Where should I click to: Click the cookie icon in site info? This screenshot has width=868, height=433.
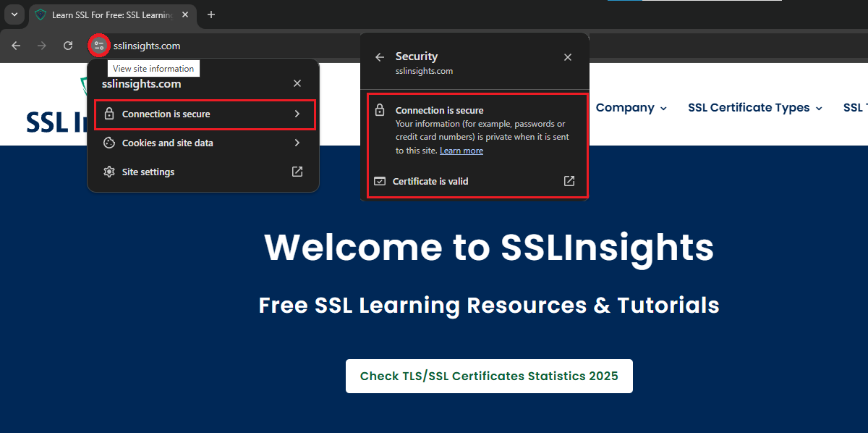pyautogui.click(x=109, y=143)
